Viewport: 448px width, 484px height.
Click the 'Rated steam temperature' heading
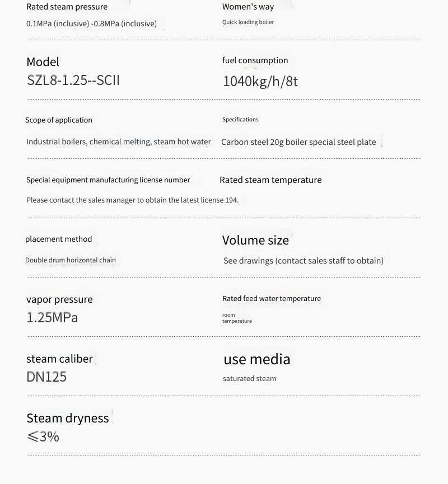[270, 180]
